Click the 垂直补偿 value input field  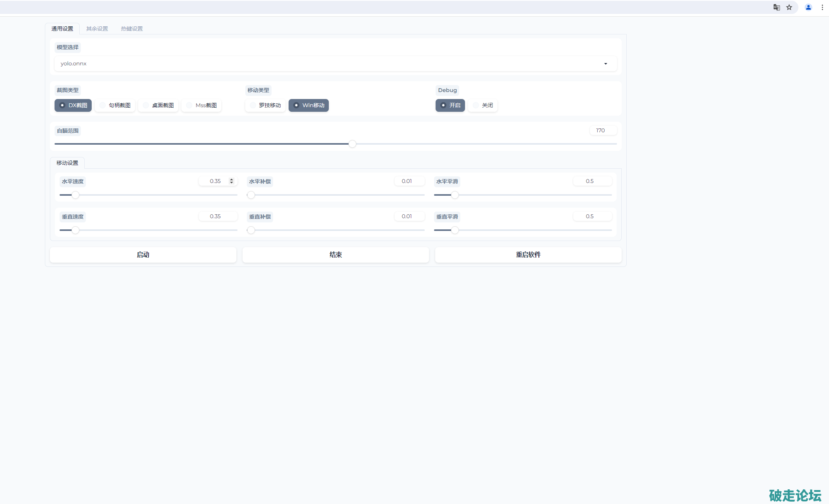pos(409,216)
